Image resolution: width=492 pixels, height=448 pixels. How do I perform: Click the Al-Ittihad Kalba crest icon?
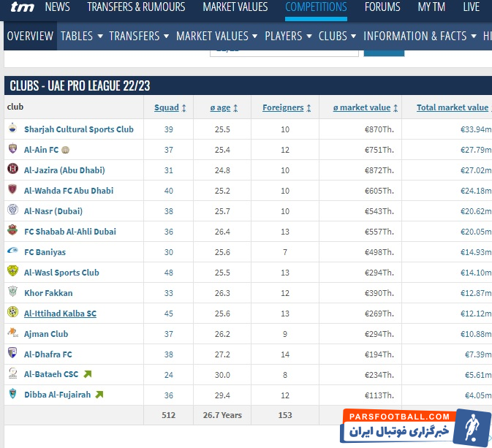(12, 314)
